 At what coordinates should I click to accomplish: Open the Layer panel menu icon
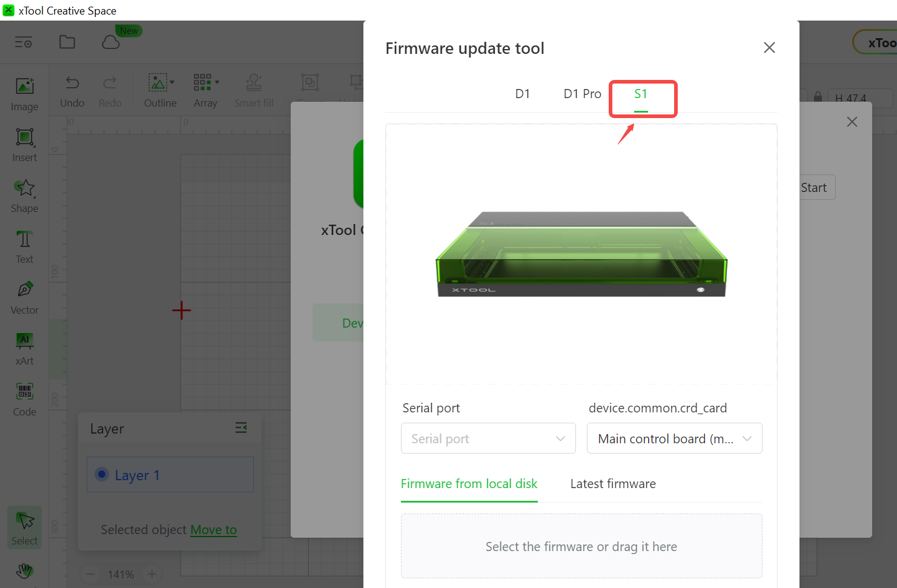tap(240, 428)
